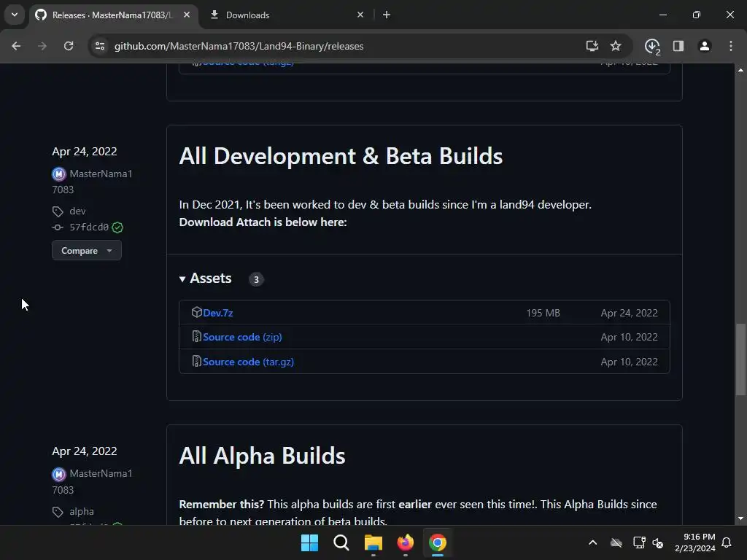Click the tag icon next to alpha
The image size is (747, 560).
[58, 512]
